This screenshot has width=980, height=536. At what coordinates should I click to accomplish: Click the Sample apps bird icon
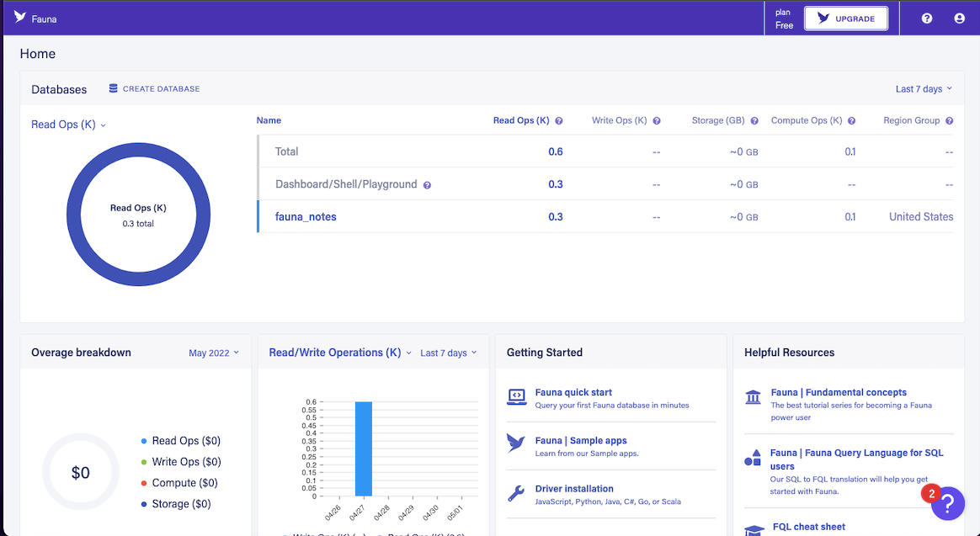[x=515, y=443]
